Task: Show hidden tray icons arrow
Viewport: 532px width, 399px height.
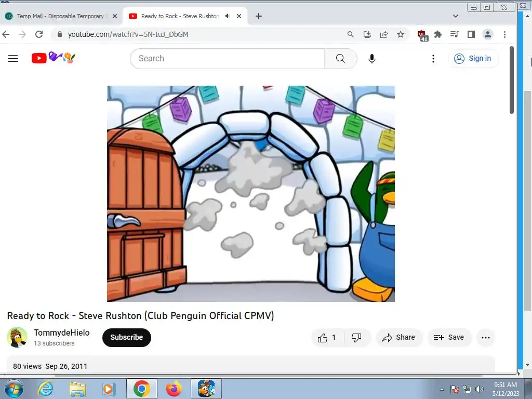Action: coord(442,389)
